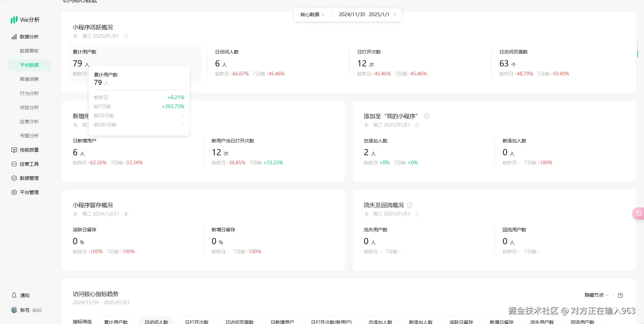Screen dimensions: 644x324
Task: Click the We分析 logo
Action: (x=25, y=20)
